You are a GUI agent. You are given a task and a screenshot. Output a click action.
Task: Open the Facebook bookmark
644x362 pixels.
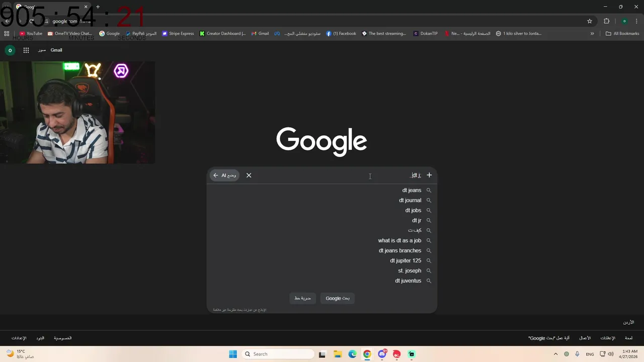(x=341, y=34)
